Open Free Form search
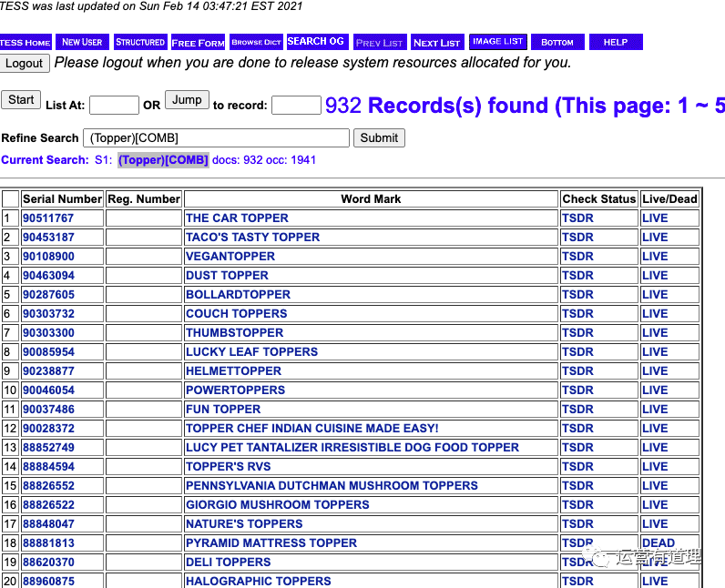 (x=198, y=42)
